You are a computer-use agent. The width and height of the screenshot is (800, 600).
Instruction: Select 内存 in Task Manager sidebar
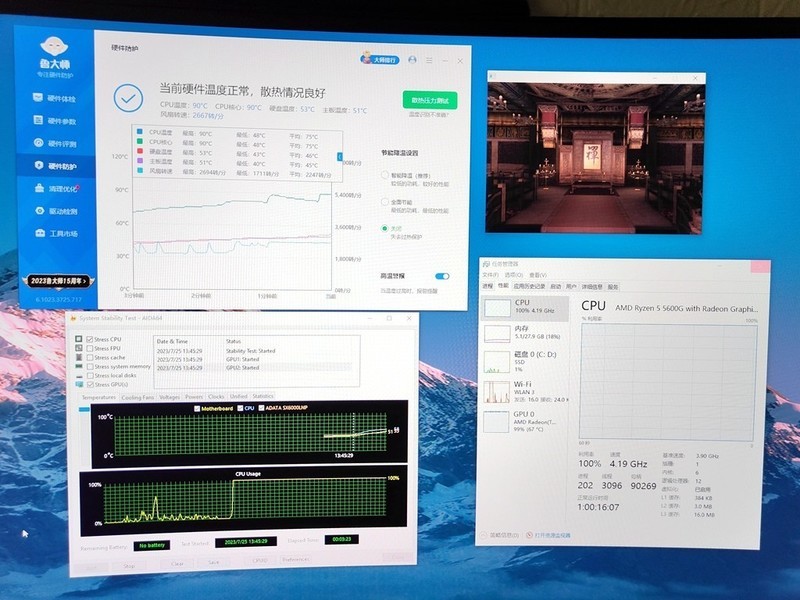pyautogui.click(x=525, y=333)
